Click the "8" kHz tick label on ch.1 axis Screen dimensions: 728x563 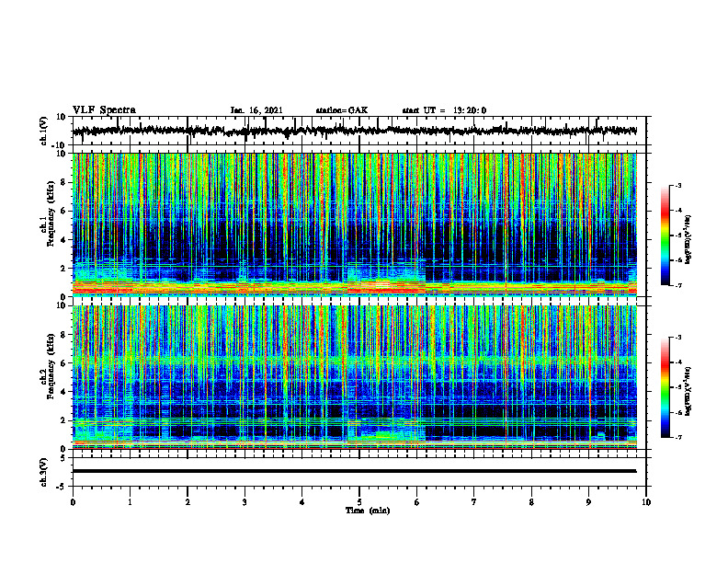tap(63, 182)
